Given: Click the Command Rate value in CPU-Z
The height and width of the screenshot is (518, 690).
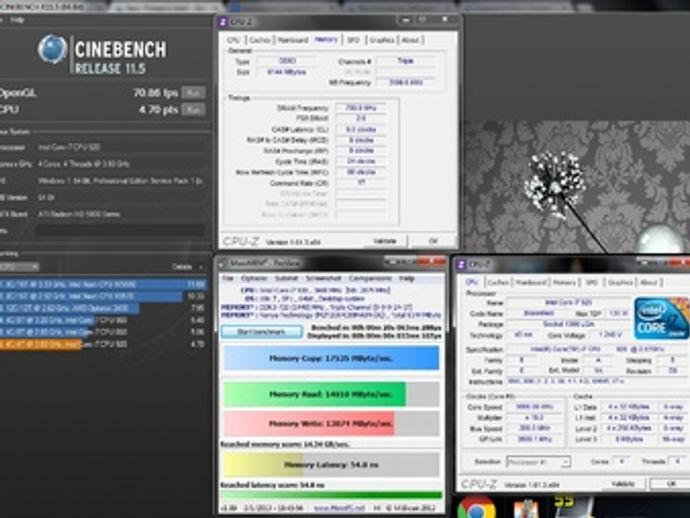Looking at the screenshot, I should click(x=361, y=182).
